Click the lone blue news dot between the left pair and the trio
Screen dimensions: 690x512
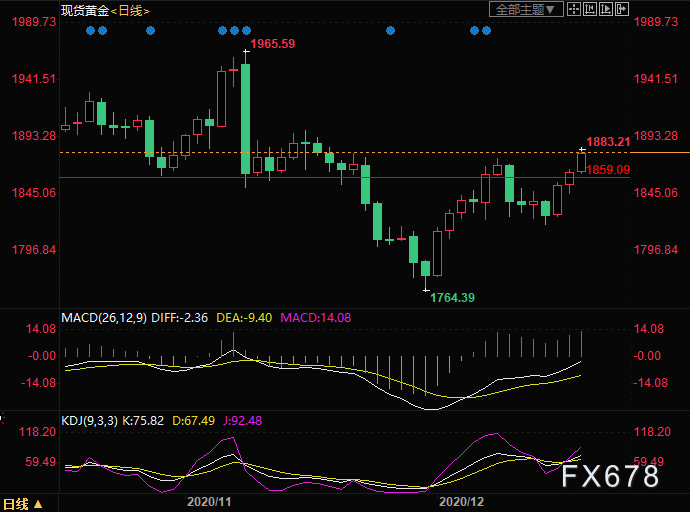pos(150,30)
